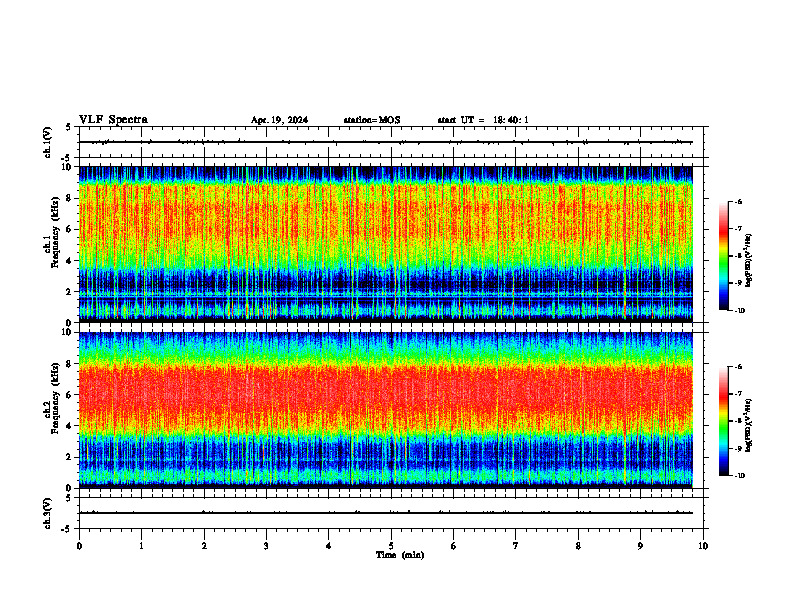Click the 'start UT = 18:40:1' label

coord(483,120)
